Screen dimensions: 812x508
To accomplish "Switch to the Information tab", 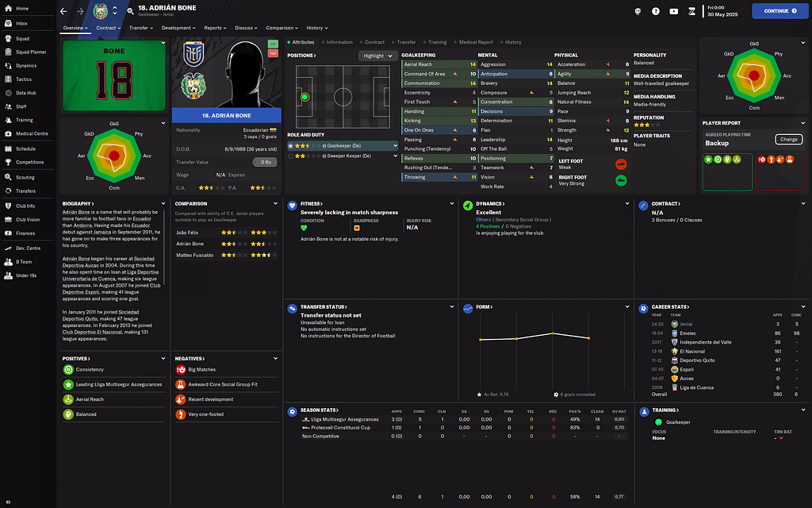I will point(339,42).
